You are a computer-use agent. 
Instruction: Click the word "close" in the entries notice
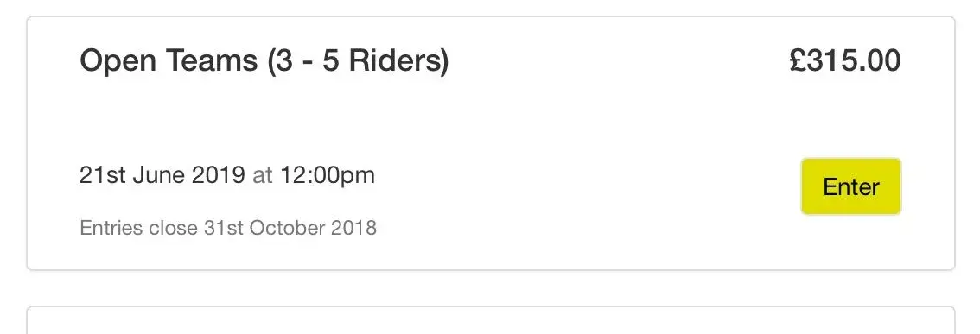173,228
